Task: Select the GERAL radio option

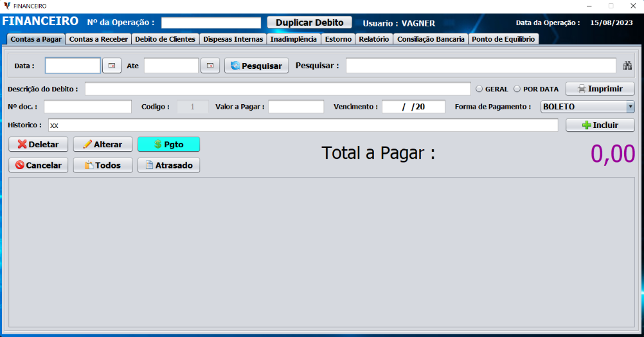Action: point(479,89)
